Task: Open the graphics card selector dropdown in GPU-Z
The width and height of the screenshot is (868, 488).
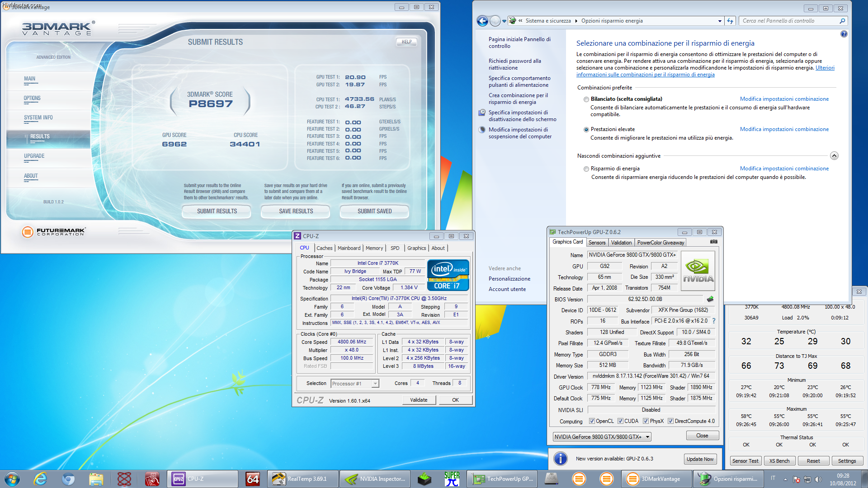Action: point(602,437)
